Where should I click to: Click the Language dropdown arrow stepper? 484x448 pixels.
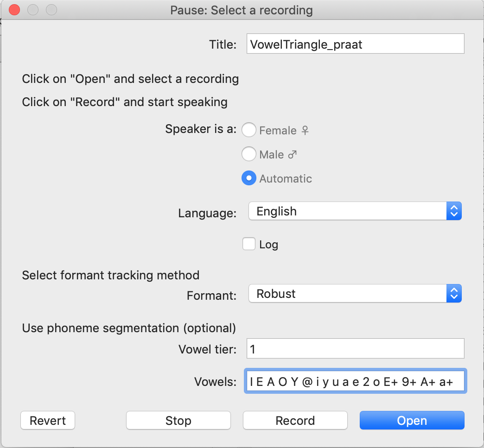pos(454,211)
